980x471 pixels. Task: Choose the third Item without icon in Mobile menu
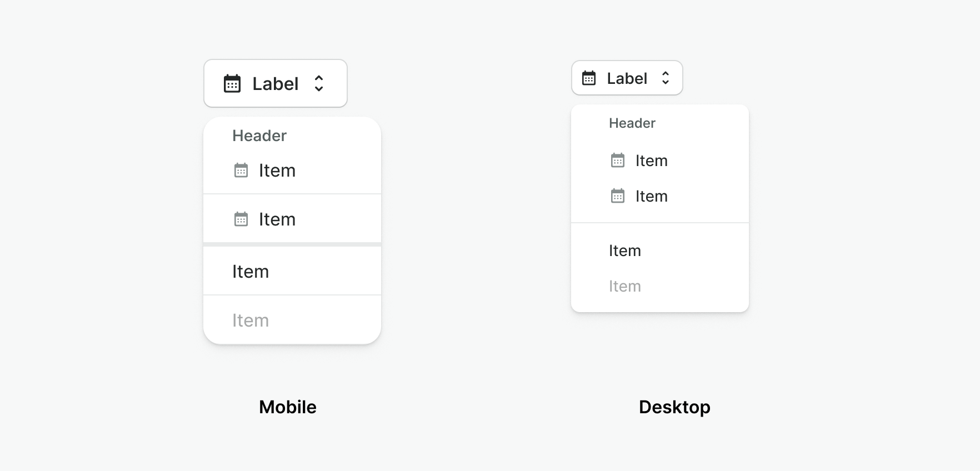click(x=251, y=272)
